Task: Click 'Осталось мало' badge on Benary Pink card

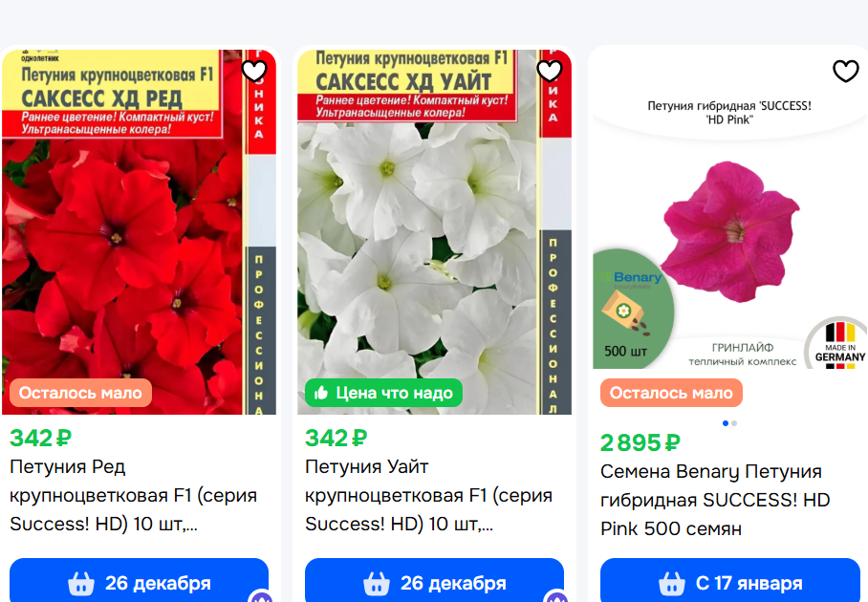Action: click(671, 393)
